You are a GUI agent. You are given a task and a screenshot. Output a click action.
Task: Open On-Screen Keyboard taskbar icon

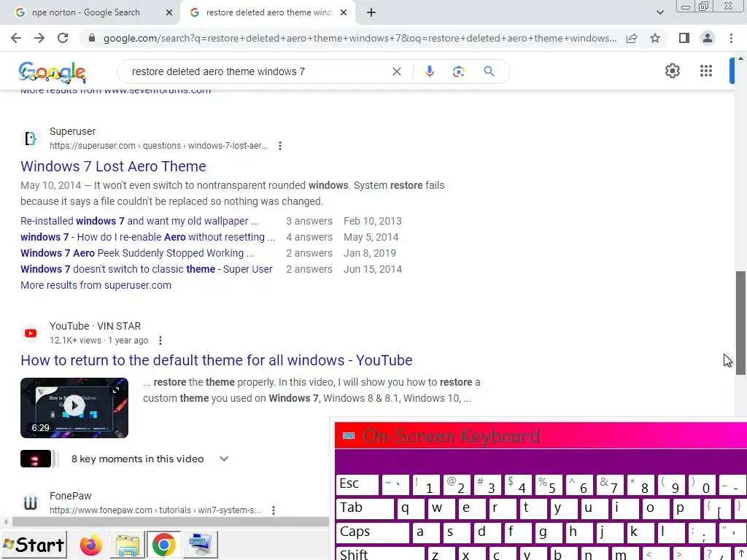click(x=200, y=545)
